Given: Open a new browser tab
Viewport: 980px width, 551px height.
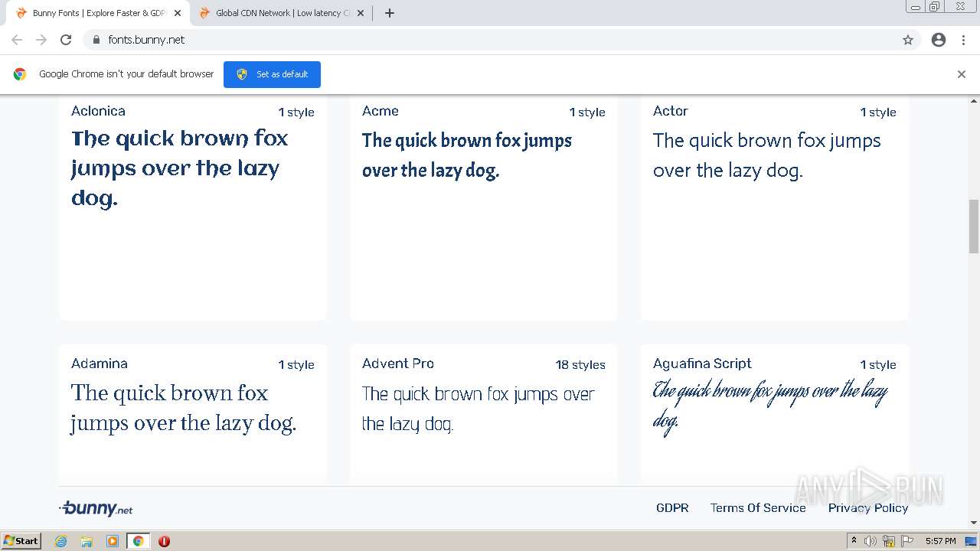Looking at the screenshot, I should point(389,13).
